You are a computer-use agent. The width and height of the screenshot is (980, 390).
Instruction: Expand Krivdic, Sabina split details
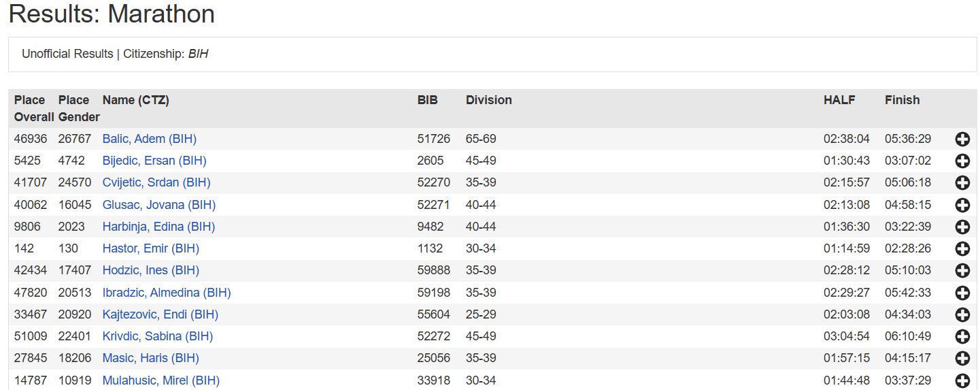point(962,336)
